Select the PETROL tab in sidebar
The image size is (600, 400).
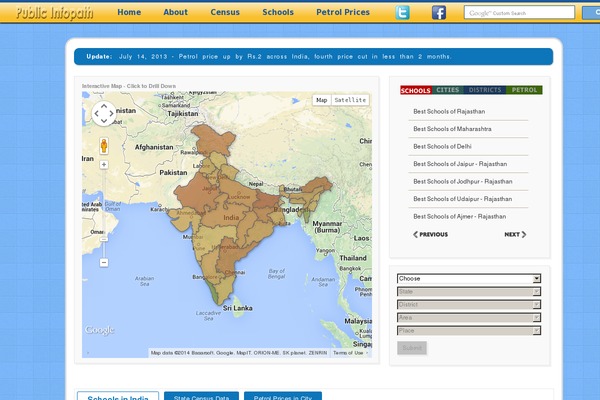click(x=524, y=90)
